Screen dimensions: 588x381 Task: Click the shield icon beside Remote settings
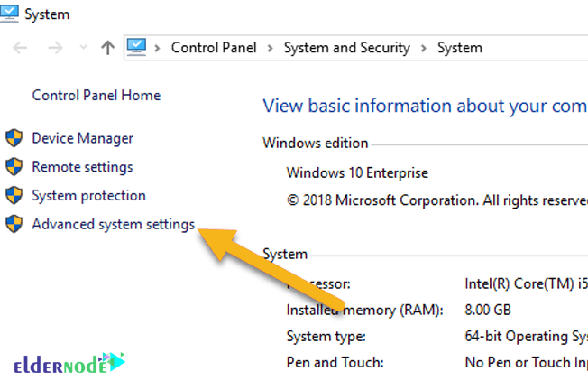click(x=14, y=166)
